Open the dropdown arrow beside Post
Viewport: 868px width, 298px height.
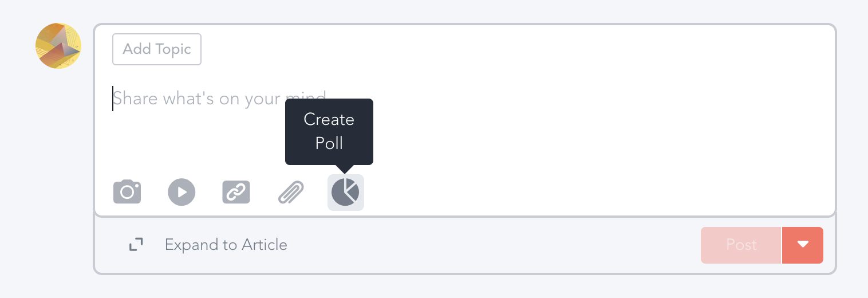coord(802,245)
